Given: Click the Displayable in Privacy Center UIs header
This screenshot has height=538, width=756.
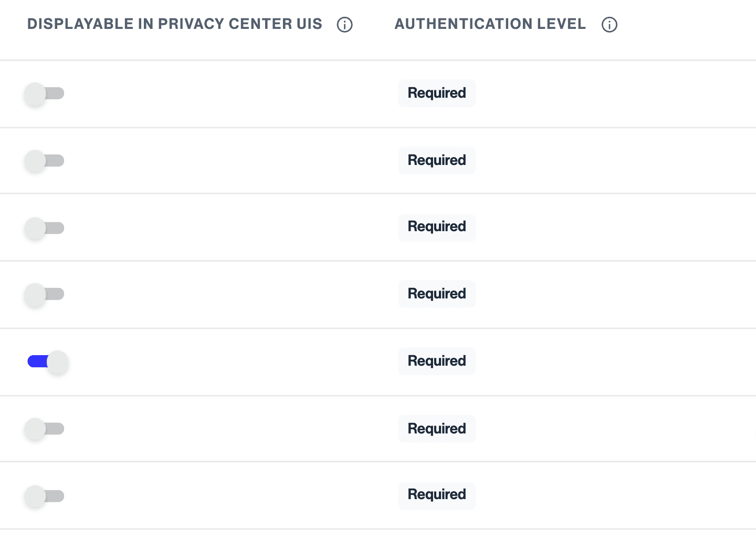Looking at the screenshot, I should click(x=174, y=24).
